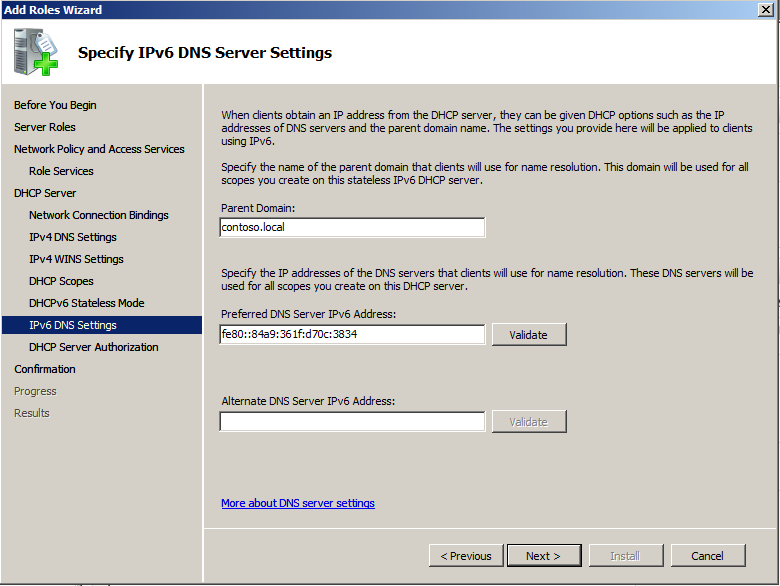Go to the Confirmation step
Screen dimensions: 780x586
click(45, 369)
